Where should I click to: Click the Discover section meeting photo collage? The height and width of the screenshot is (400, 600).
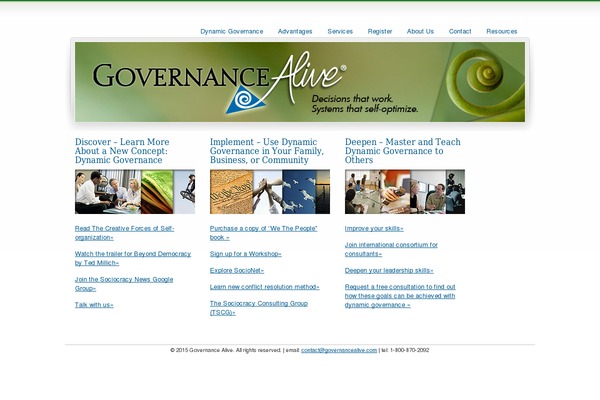pyautogui.click(x=135, y=192)
